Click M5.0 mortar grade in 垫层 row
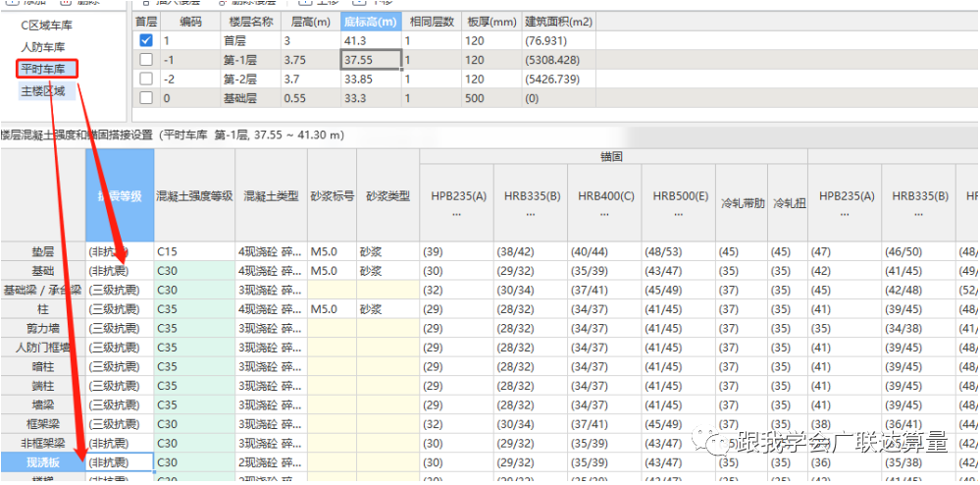The width and height of the screenshot is (980, 485). click(333, 251)
